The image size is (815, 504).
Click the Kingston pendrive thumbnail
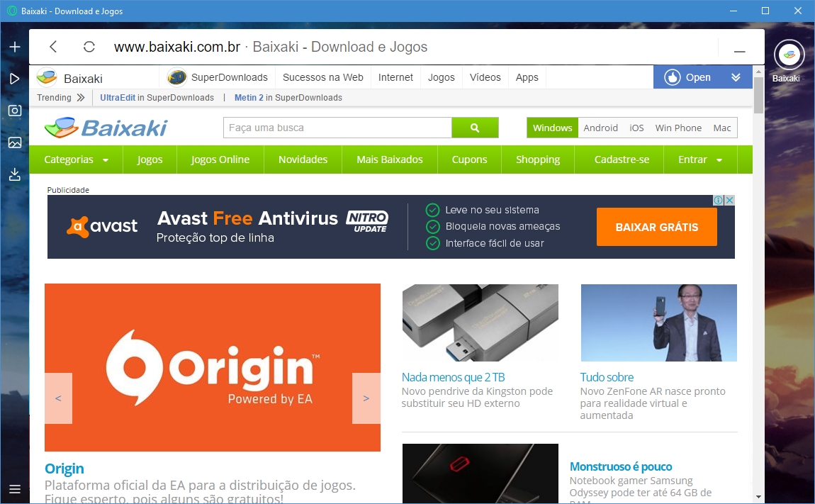pyautogui.click(x=480, y=323)
